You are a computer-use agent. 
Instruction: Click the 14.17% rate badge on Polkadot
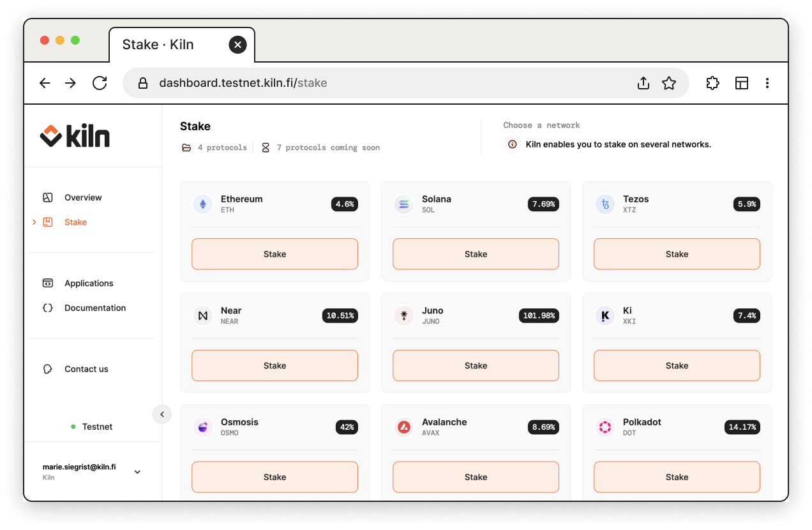[x=742, y=427]
